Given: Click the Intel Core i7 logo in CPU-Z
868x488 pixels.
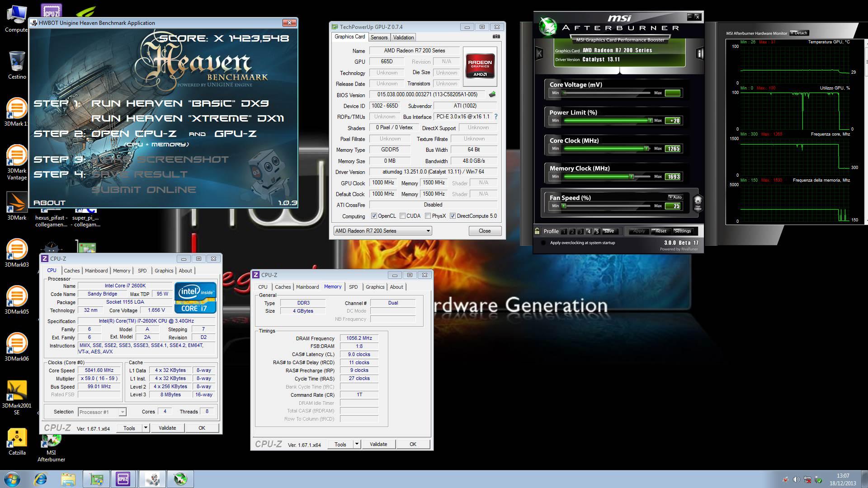Looking at the screenshot, I should point(195,298).
